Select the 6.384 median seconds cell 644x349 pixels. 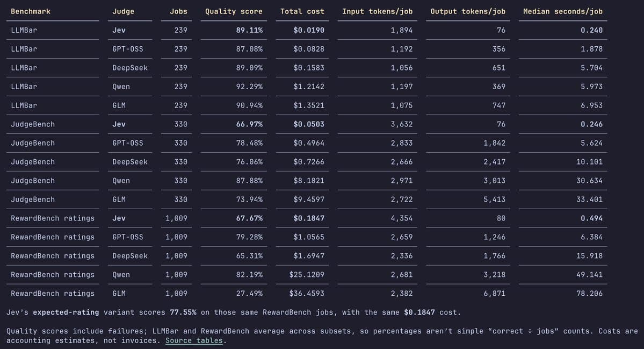[x=592, y=237]
